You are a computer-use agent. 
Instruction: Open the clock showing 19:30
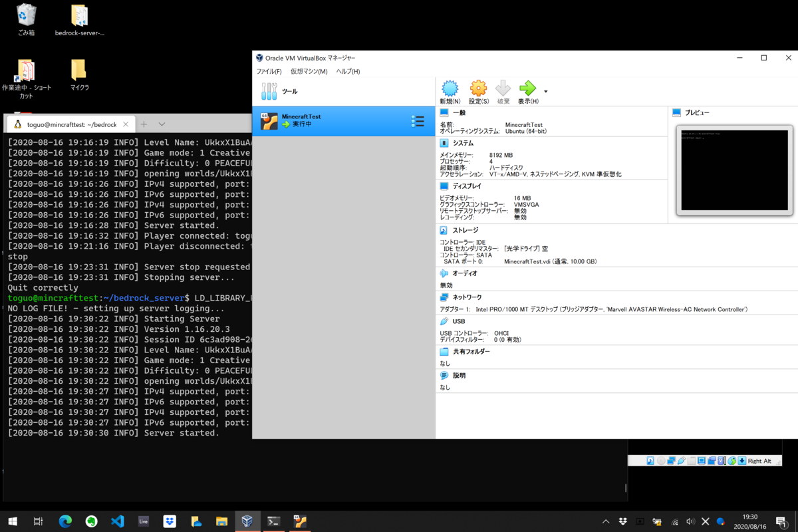pyautogui.click(x=749, y=521)
